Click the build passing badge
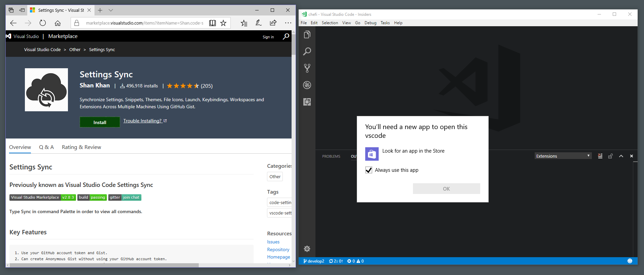The width and height of the screenshot is (644, 275). pos(92,197)
